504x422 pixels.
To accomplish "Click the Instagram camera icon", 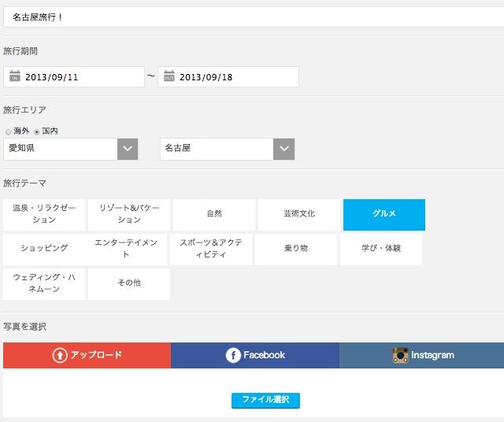I will pyautogui.click(x=401, y=356).
